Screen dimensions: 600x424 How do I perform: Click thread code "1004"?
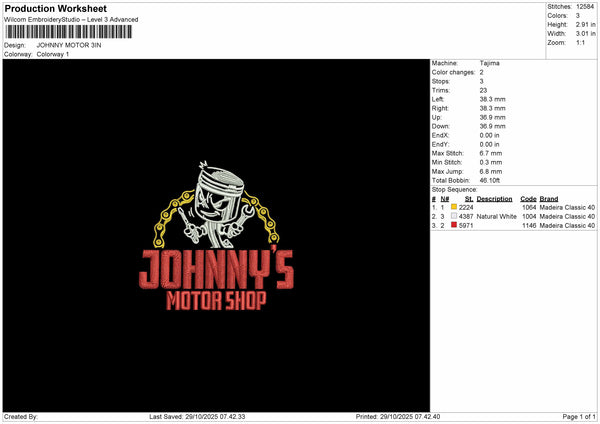click(x=529, y=217)
